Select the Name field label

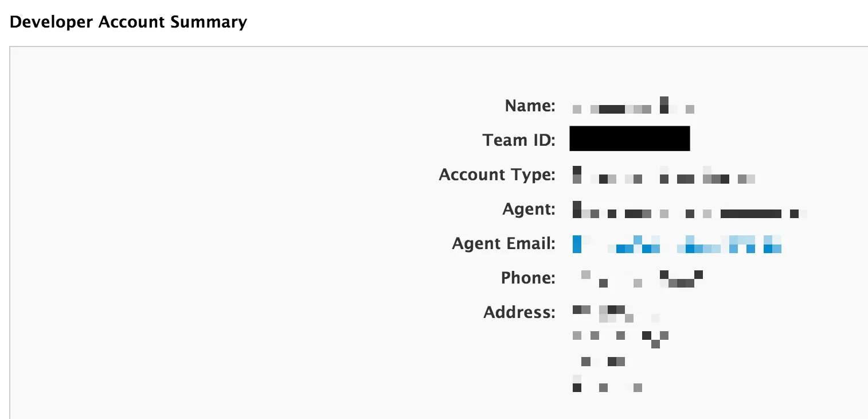click(530, 106)
